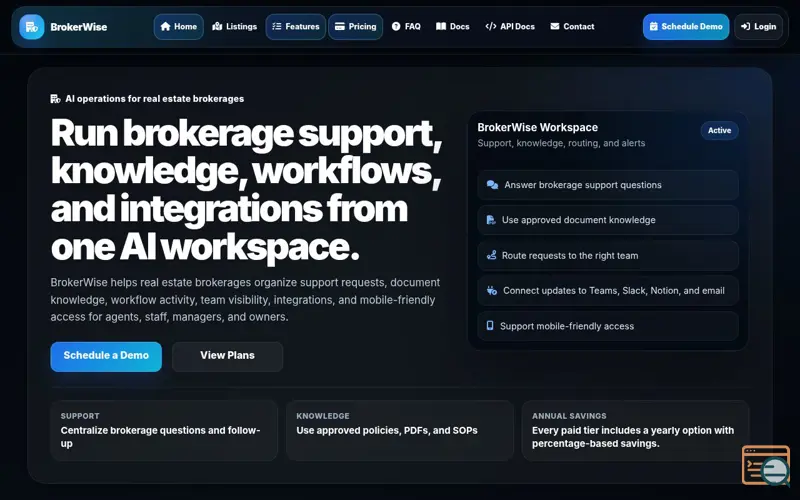Screen dimensions: 800x500
Task: Open the Listings nav item
Action: [x=235, y=27]
